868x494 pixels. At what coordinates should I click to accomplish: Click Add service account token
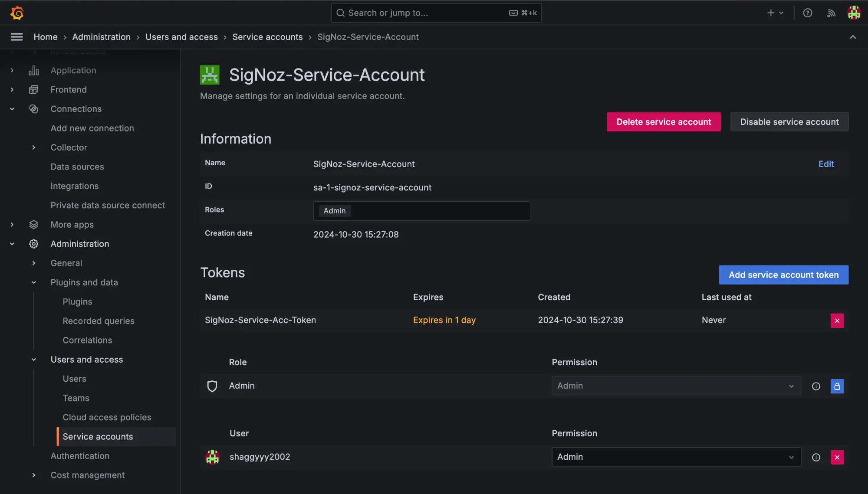pyautogui.click(x=783, y=275)
